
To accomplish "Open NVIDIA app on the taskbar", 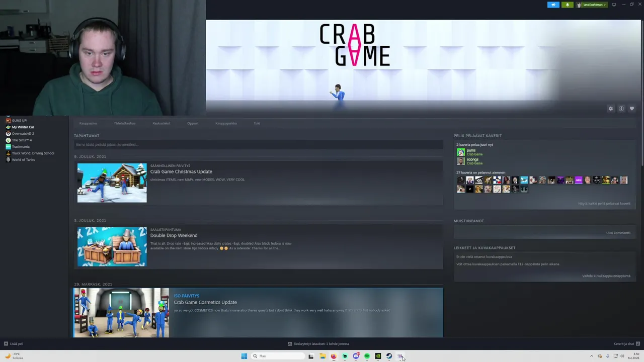I will pyautogui.click(x=378, y=356).
